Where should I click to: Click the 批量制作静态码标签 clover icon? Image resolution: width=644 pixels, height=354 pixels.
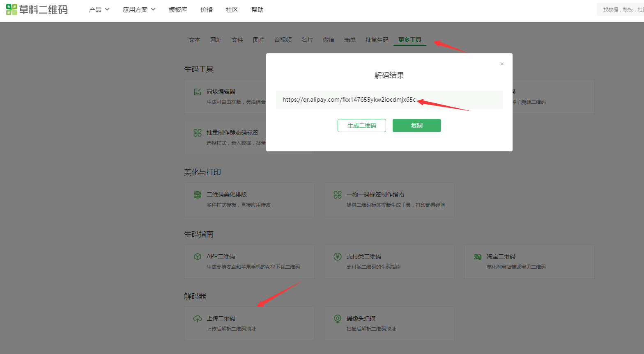coord(198,133)
